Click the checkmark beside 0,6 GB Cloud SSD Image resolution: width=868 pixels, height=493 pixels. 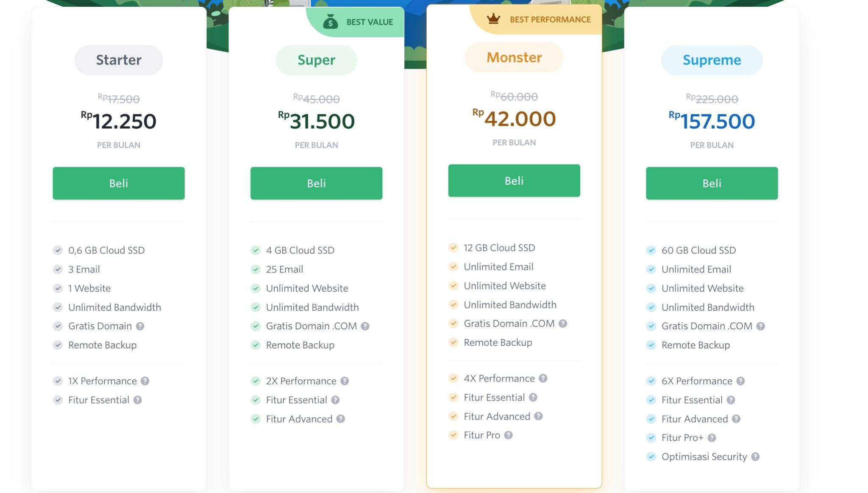tap(57, 250)
